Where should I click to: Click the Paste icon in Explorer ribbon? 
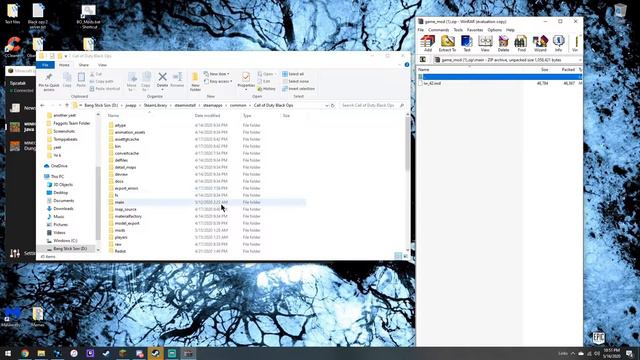point(81,80)
